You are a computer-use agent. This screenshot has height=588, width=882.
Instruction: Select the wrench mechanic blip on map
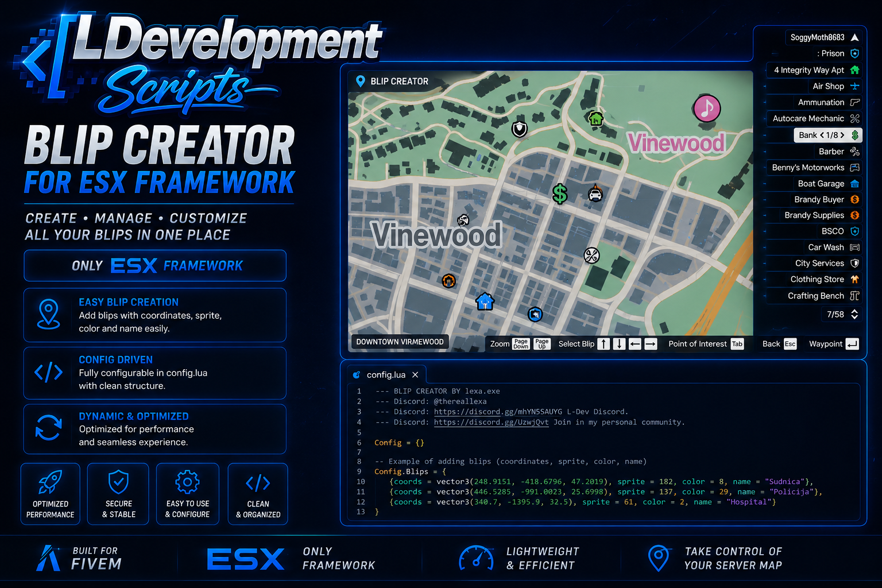tap(591, 255)
